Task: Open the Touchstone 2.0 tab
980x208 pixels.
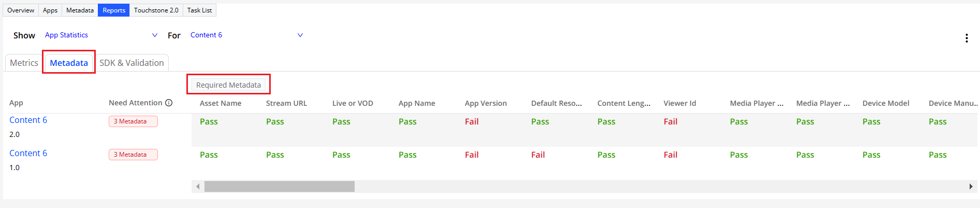Action: pyautogui.click(x=156, y=10)
